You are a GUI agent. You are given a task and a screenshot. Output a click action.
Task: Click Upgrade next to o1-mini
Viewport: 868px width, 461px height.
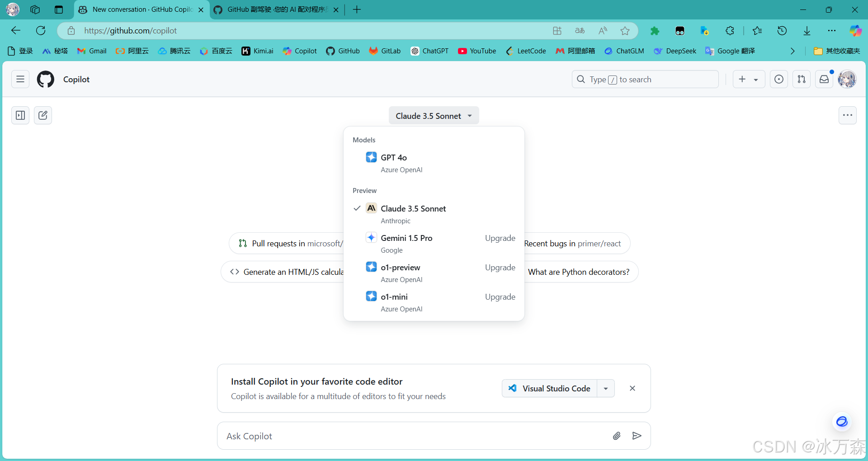point(500,296)
